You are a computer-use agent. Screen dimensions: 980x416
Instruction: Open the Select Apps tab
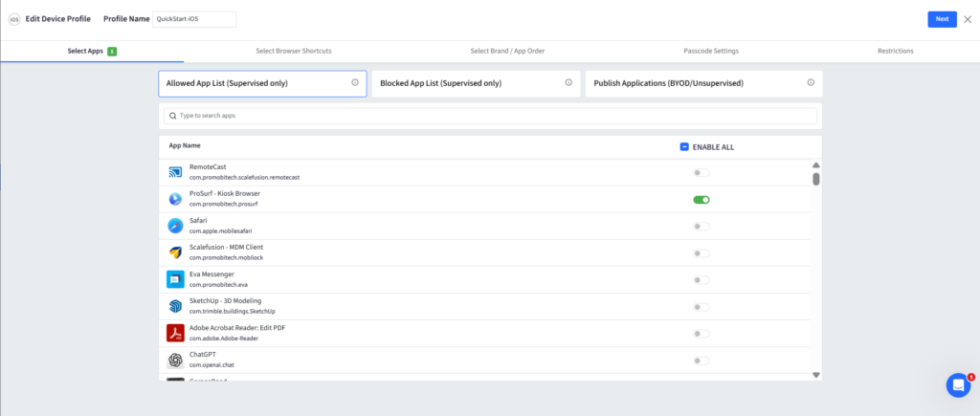[92, 52]
